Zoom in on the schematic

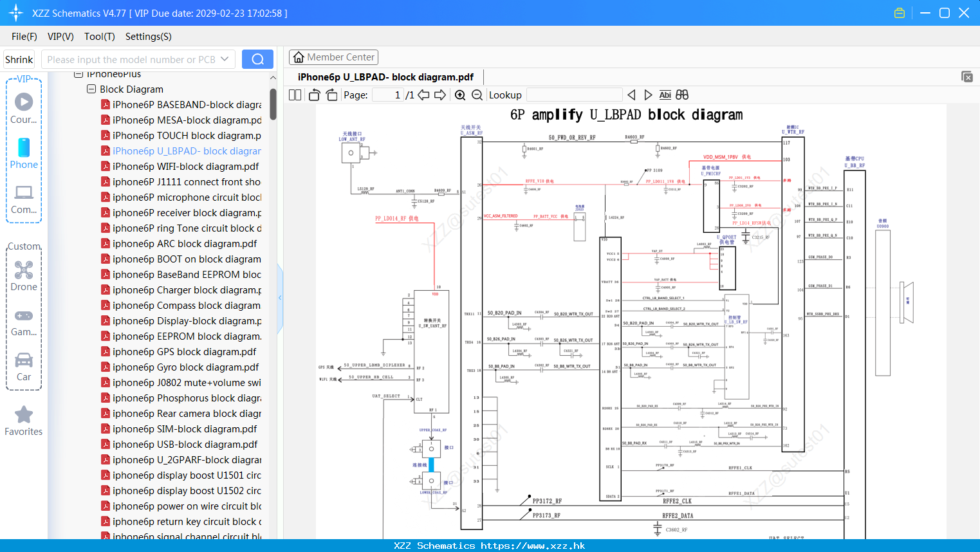click(x=460, y=95)
